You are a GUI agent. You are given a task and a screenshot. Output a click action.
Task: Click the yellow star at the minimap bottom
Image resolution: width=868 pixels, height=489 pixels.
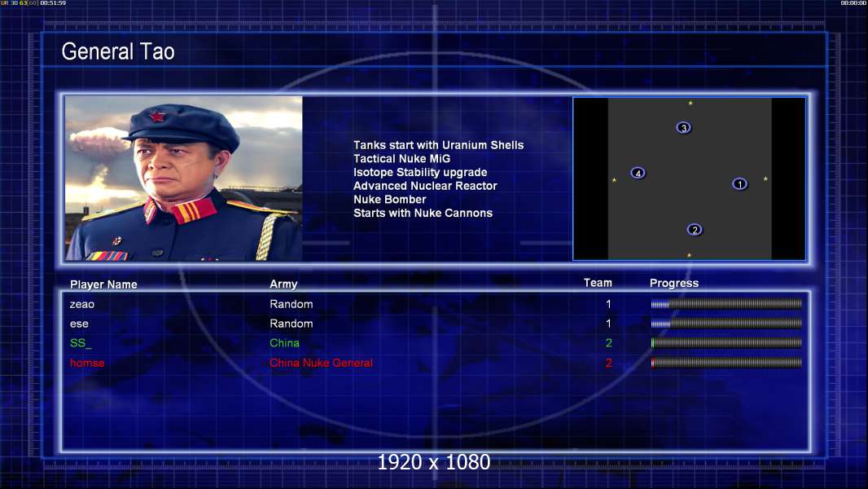[x=689, y=255]
